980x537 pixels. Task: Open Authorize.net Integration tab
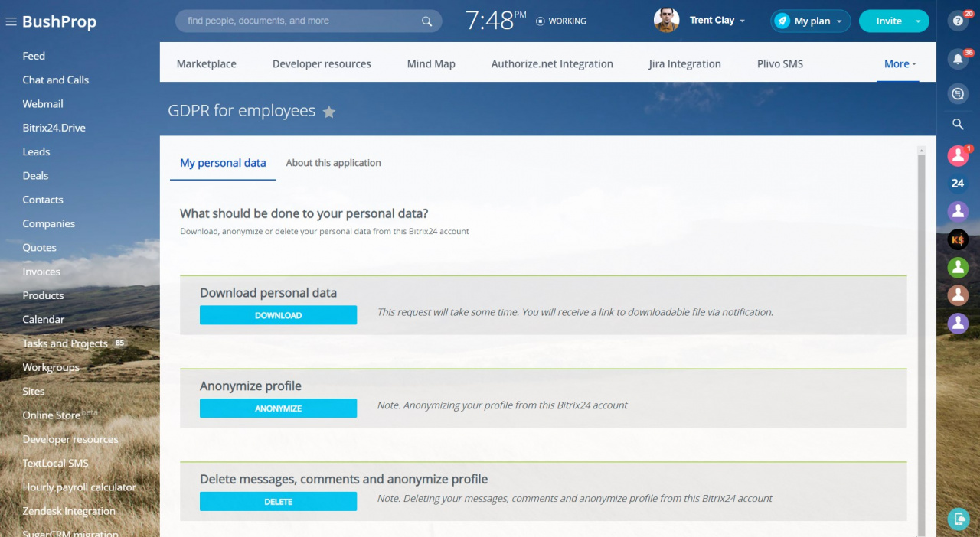tap(552, 64)
